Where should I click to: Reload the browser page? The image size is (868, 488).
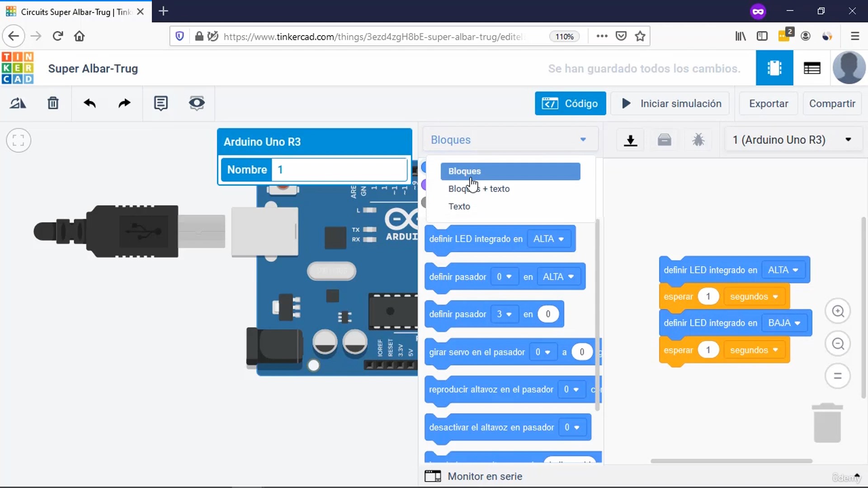tap(57, 36)
